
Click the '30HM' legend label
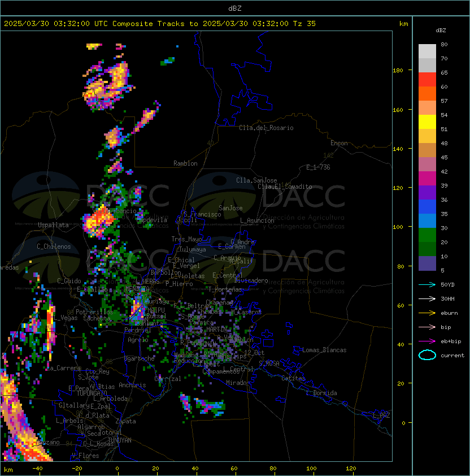pyautogui.click(x=447, y=299)
